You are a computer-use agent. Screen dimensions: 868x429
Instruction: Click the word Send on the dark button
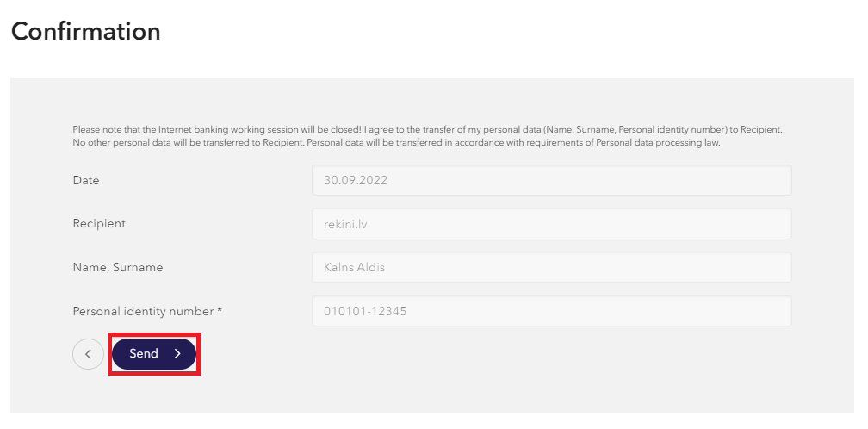(144, 354)
